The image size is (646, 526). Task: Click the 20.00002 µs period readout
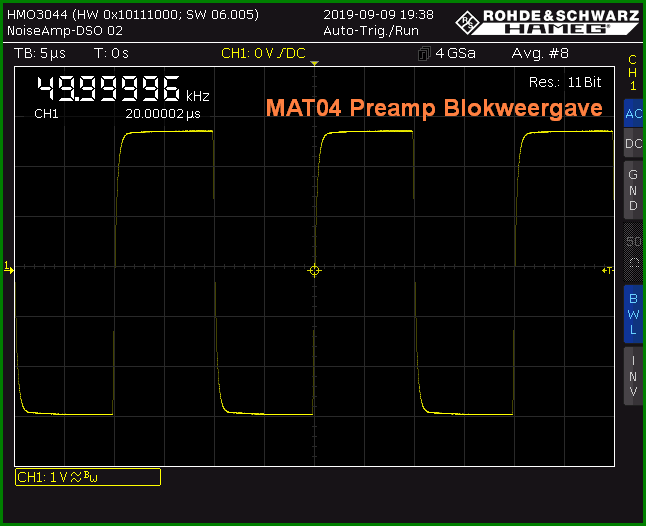[163, 114]
